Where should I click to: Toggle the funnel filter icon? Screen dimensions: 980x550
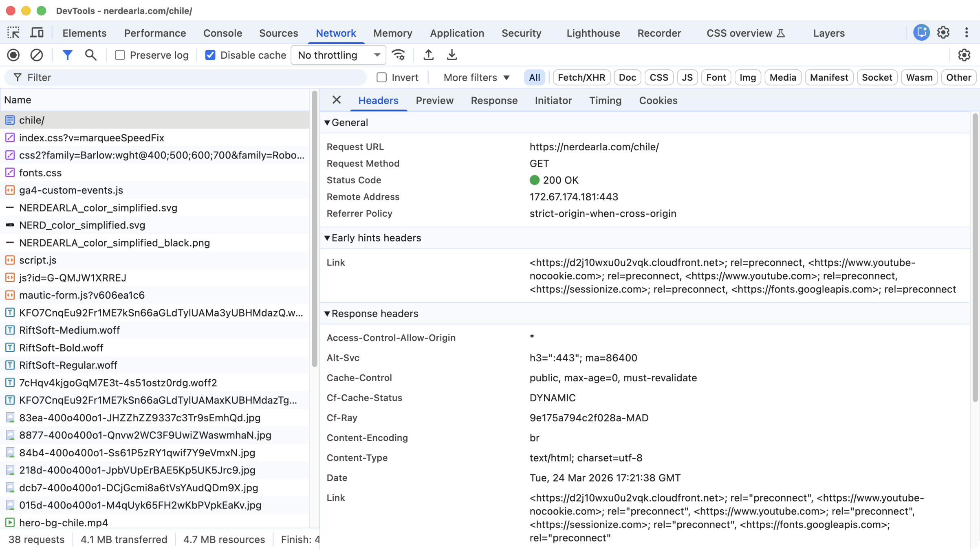tap(67, 55)
